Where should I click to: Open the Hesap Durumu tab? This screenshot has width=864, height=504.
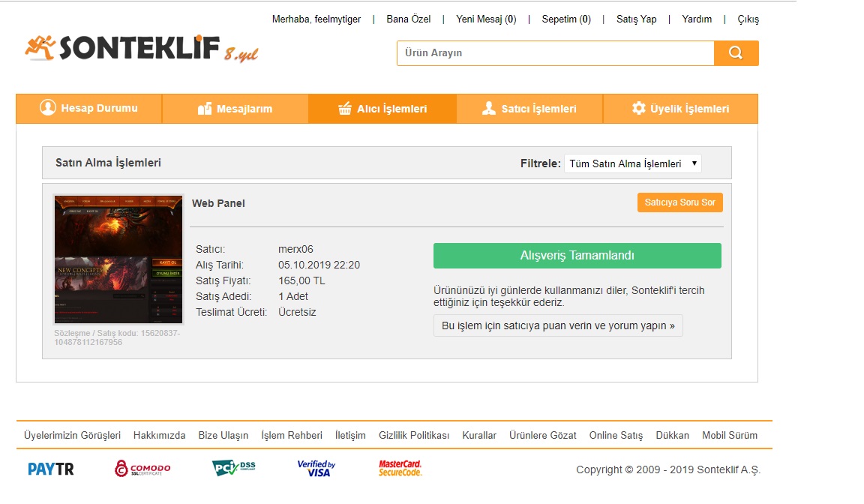pyautogui.click(x=88, y=108)
